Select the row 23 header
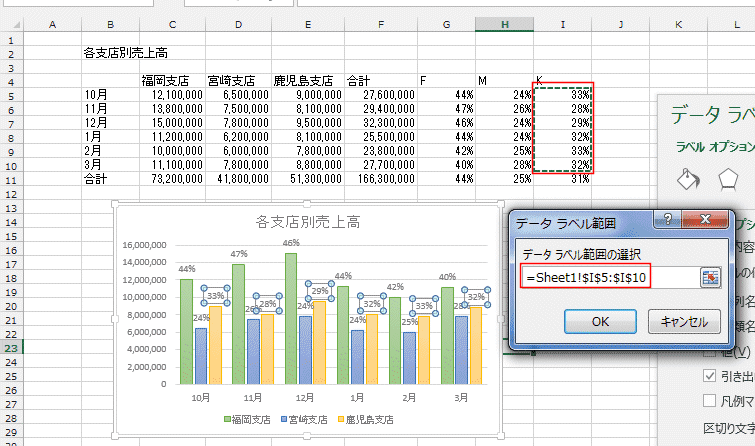 click(x=14, y=348)
